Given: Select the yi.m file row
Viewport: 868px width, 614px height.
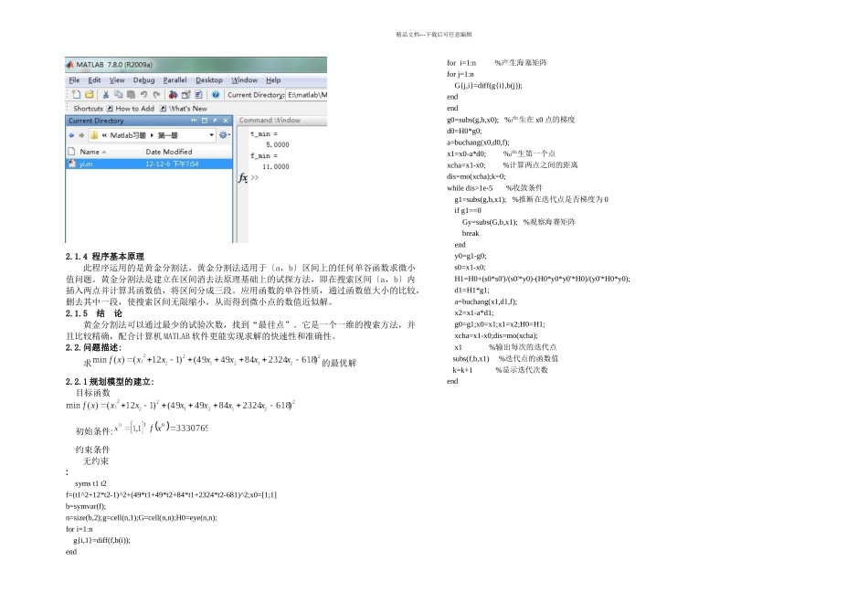Looking at the screenshot, I should 149,164.
